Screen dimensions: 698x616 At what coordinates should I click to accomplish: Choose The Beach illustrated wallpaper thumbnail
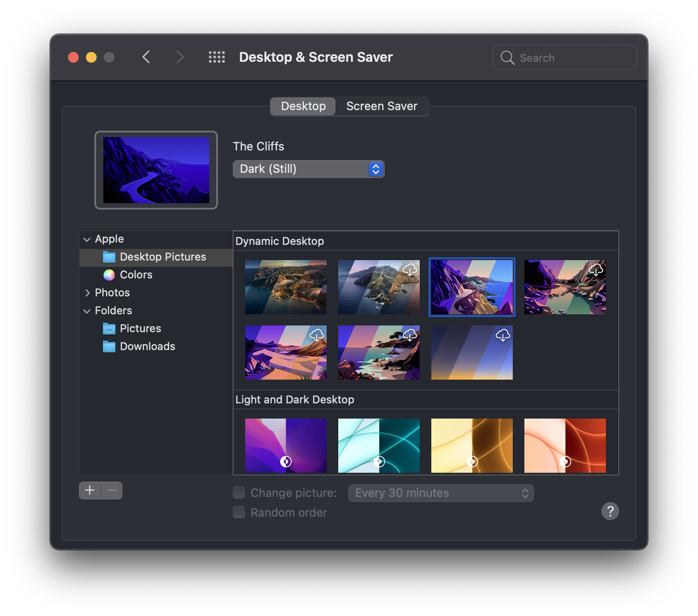click(379, 353)
